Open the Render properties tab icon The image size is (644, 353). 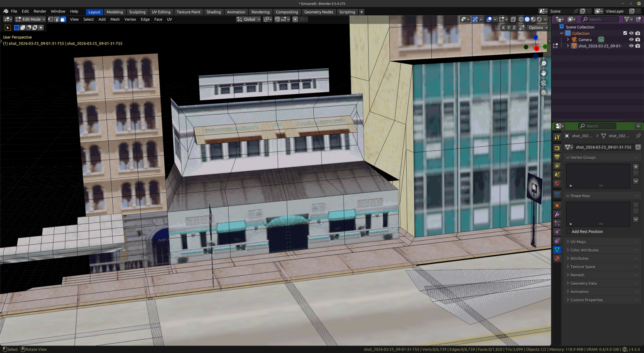[557, 148]
